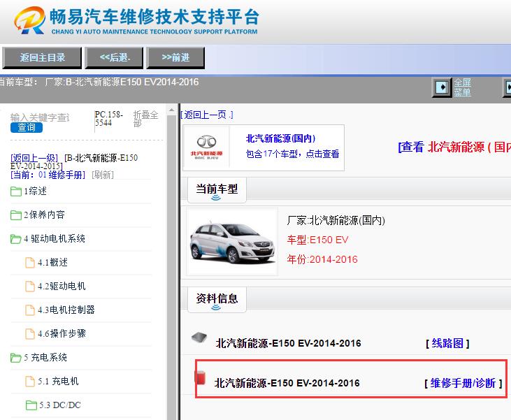The width and height of the screenshot is (511, 420).
Task: Select the 当前车型 tab
Action: click(217, 190)
